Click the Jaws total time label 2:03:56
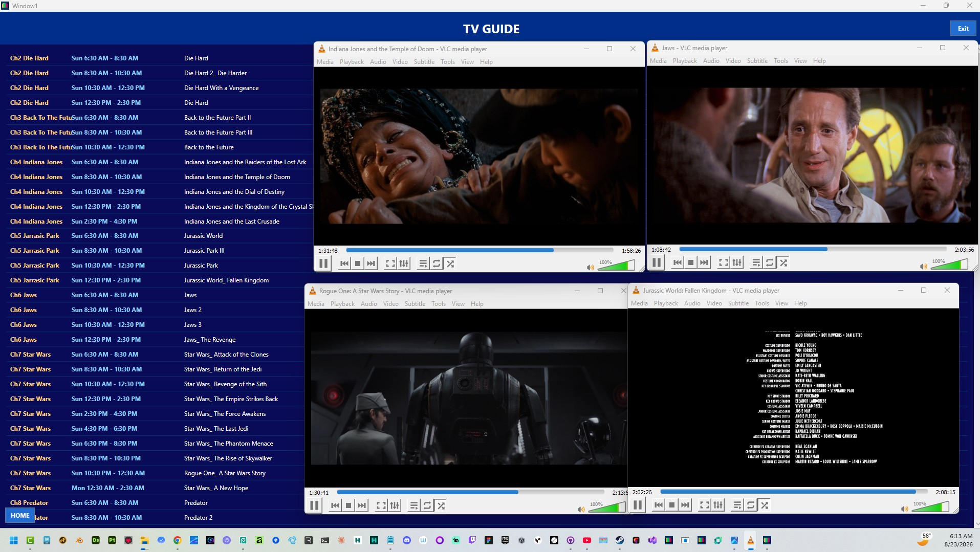 tap(964, 250)
